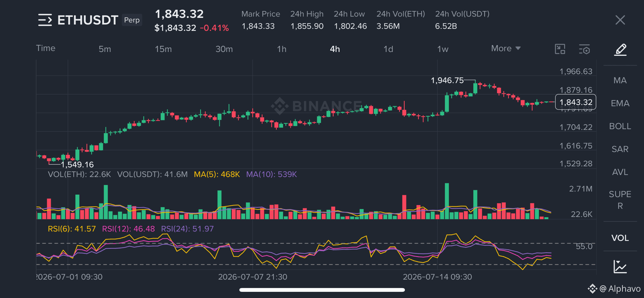Screen dimensions: 644x298
Task: Toggle the AVL indicator
Action: point(620,172)
